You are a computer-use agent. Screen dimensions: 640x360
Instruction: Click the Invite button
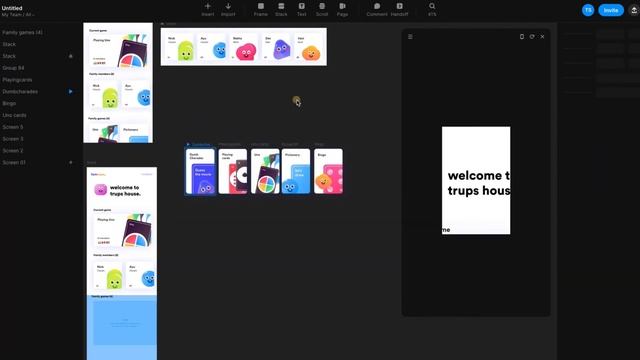point(611,10)
